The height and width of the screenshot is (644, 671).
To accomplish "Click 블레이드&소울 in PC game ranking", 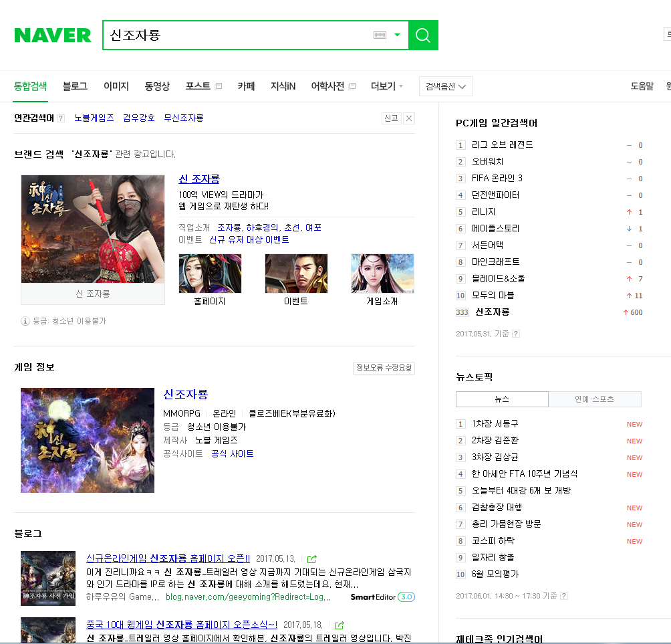I will [x=499, y=278].
